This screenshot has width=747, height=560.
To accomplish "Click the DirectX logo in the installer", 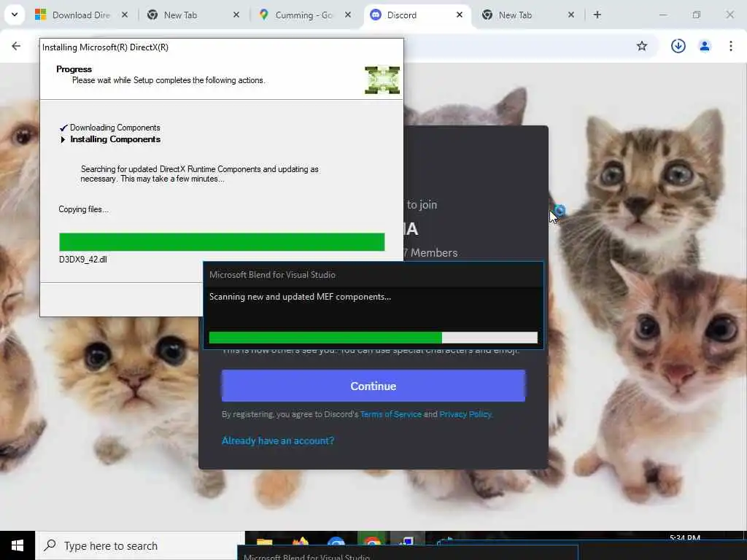I will pyautogui.click(x=382, y=80).
